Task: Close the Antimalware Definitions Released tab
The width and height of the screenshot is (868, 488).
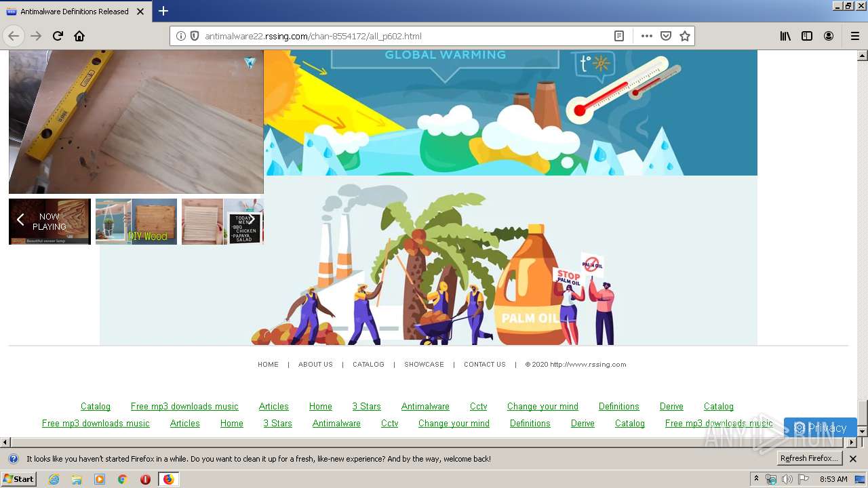Action: tap(140, 12)
